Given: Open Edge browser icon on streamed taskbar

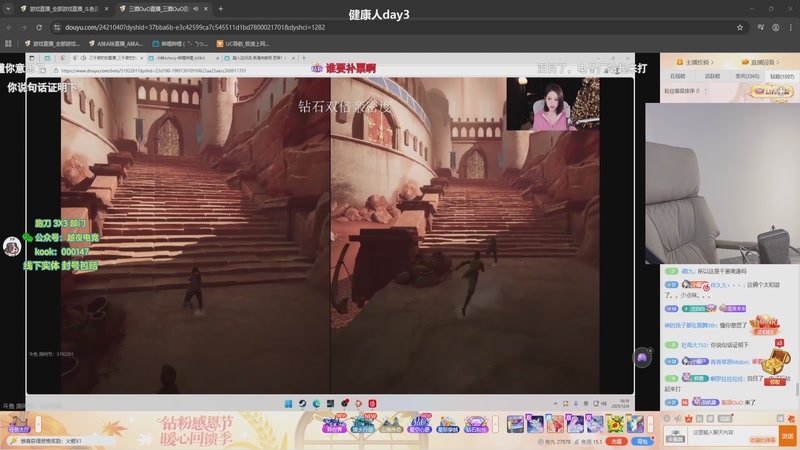Looking at the screenshot, I should point(316,404).
